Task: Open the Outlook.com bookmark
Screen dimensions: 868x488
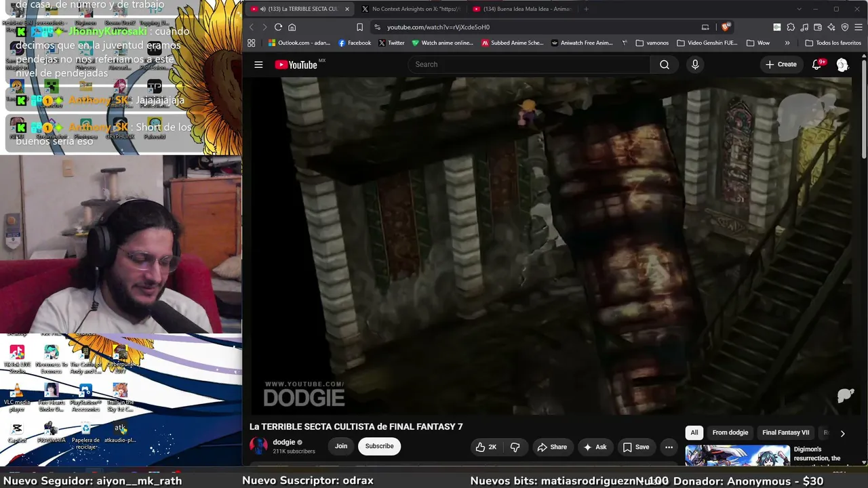Action: (x=299, y=43)
